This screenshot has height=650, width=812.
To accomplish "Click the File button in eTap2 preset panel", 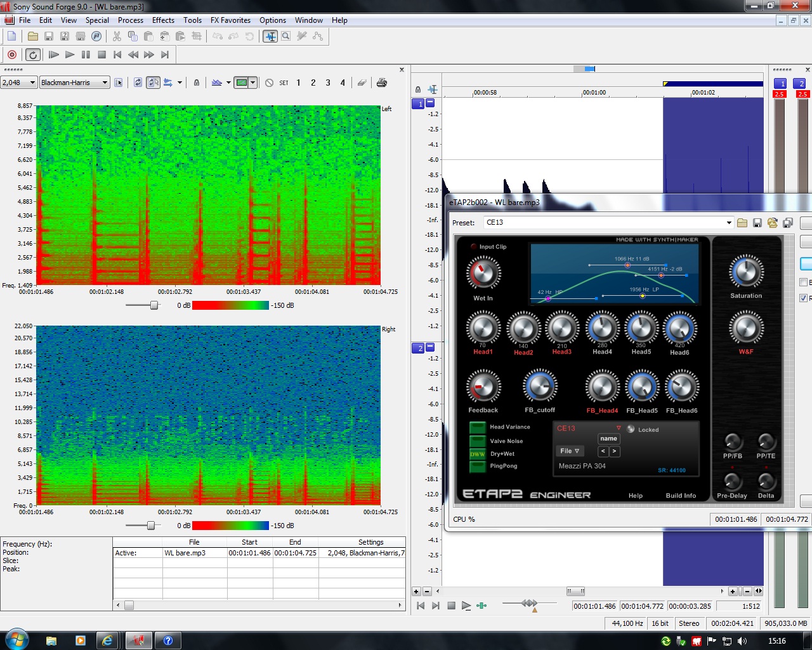I will tap(569, 451).
